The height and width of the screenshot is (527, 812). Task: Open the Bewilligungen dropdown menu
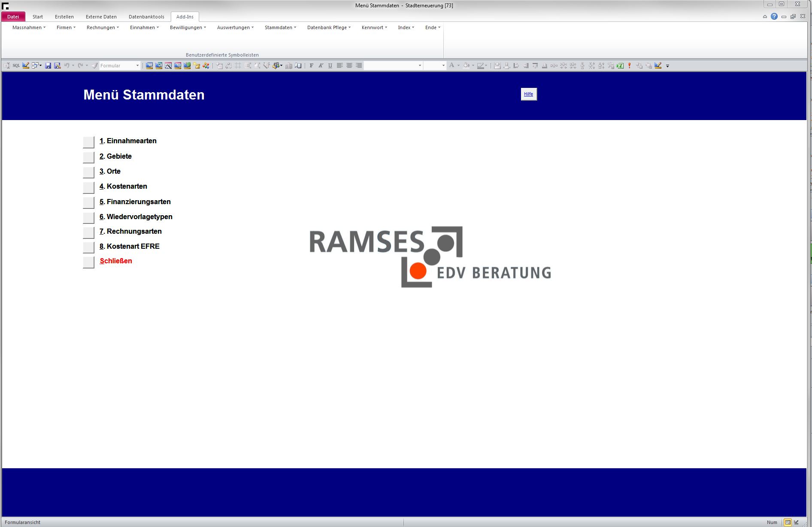[188, 27]
